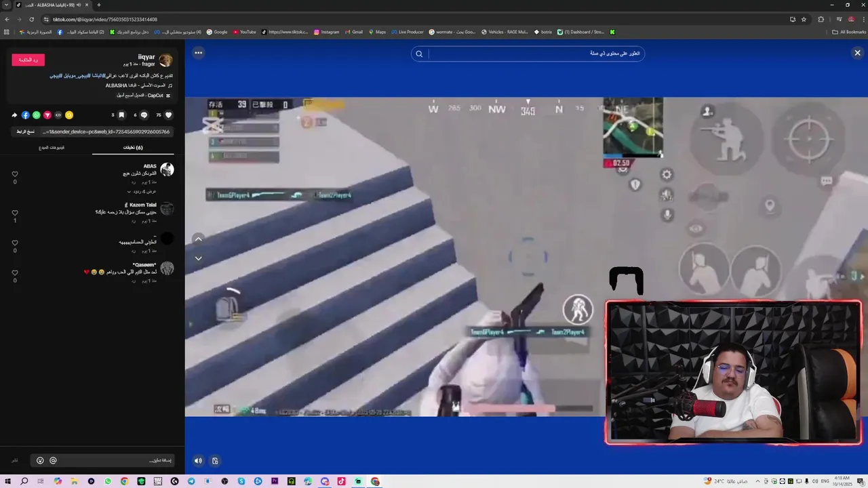Go to next video with down chevron
868x488 pixels.
198,258
